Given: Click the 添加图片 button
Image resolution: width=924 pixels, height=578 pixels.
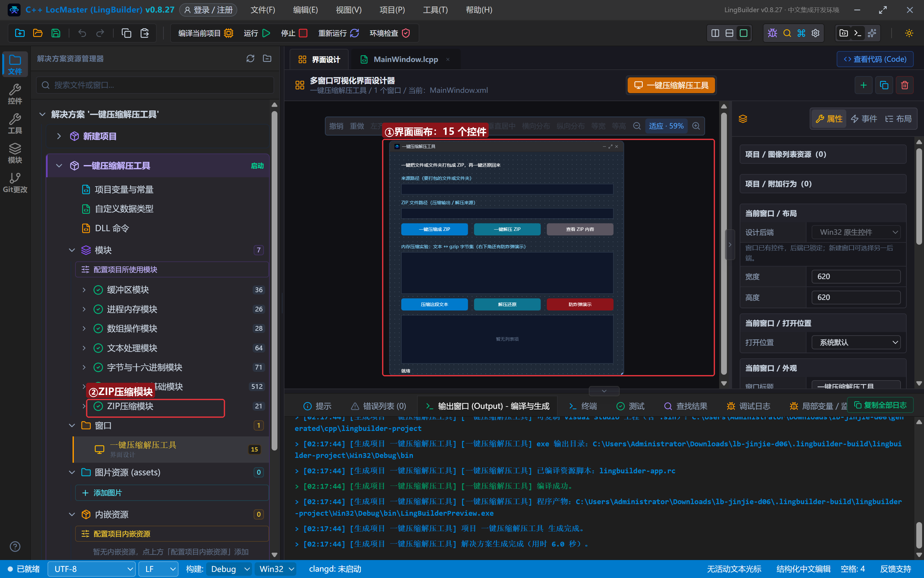Looking at the screenshot, I should (x=171, y=493).
